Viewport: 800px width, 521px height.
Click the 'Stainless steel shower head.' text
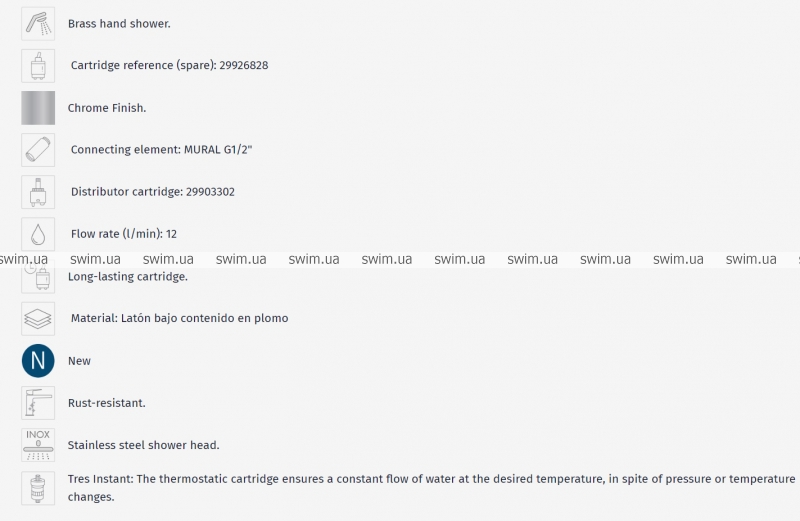pyautogui.click(x=143, y=445)
